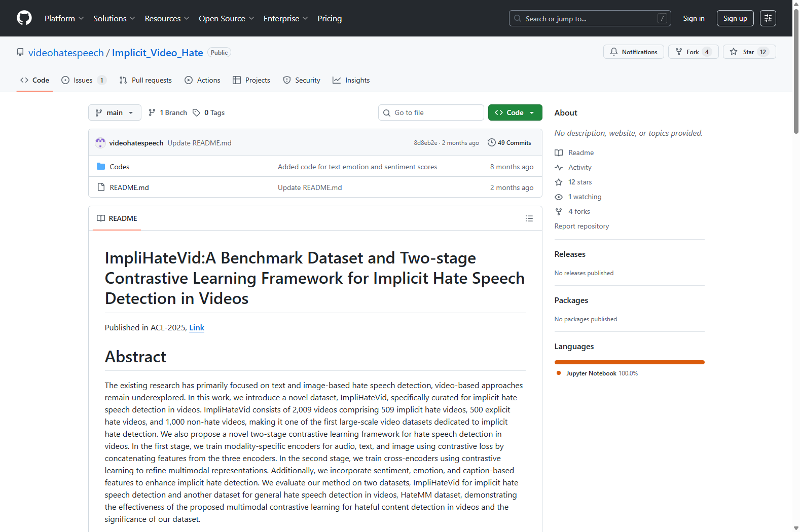Go to the GitHub homepage logo
The image size is (800, 532).
pos(24,18)
